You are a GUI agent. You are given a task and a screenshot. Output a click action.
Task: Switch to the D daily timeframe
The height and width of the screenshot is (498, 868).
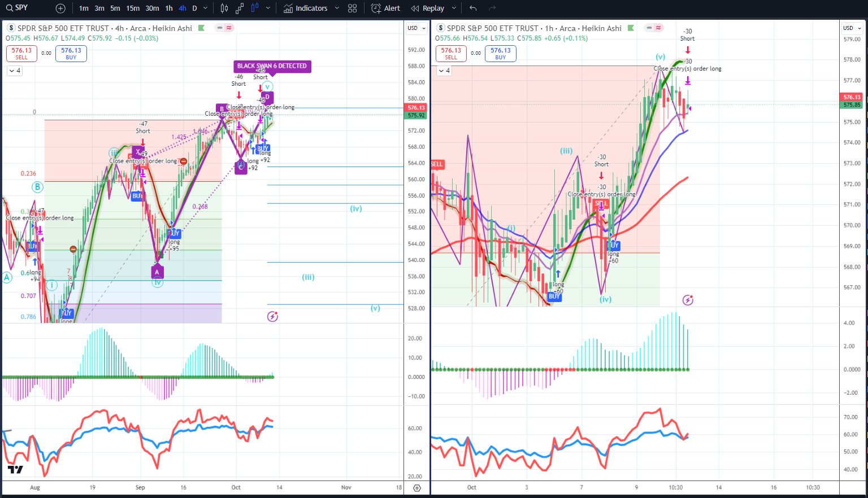click(194, 8)
